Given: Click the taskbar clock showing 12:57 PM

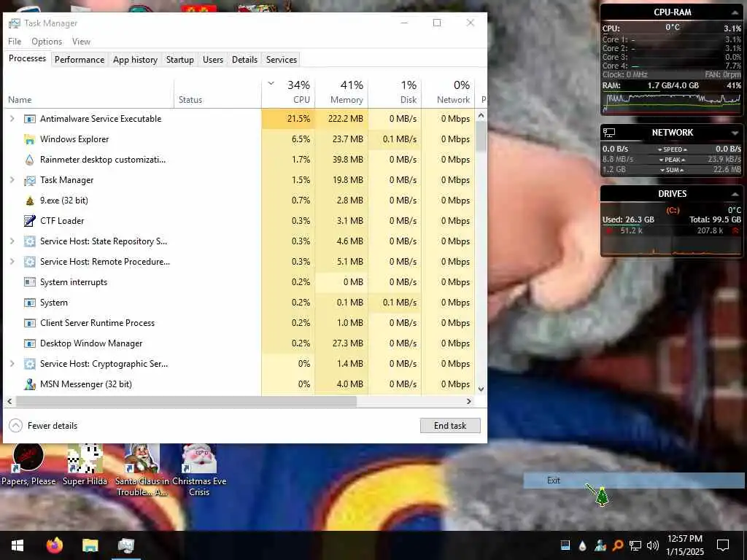Looking at the screenshot, I should pyautogui.click(x=684, y=545).
